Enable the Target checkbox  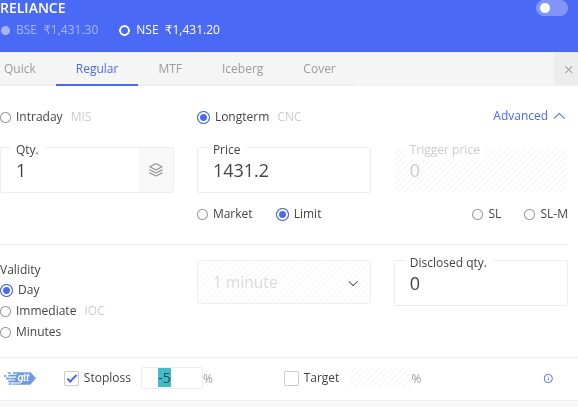(291, 378)
